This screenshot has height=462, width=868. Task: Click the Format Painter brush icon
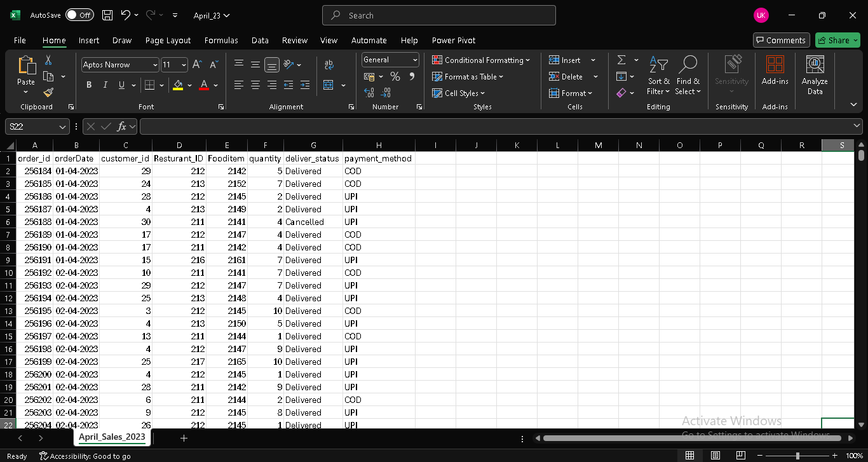point(48,93)
